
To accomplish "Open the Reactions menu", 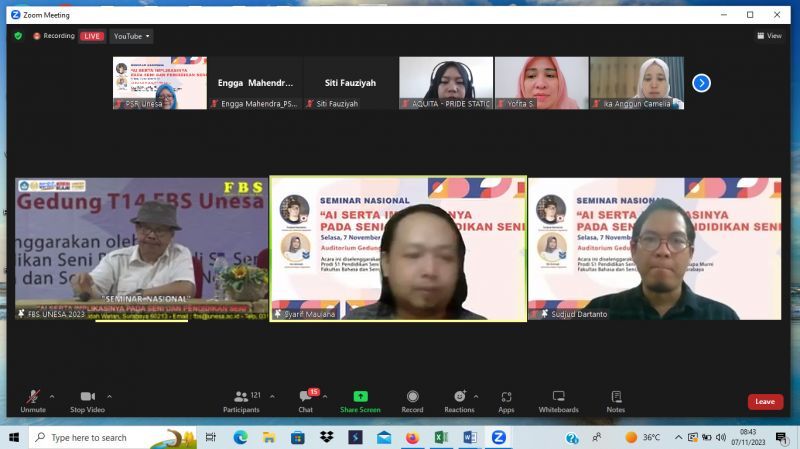I will [x=459, y=400].
